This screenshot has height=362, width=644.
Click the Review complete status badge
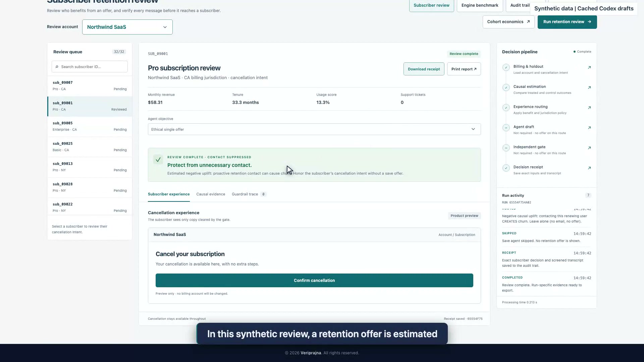click(464, 54)
